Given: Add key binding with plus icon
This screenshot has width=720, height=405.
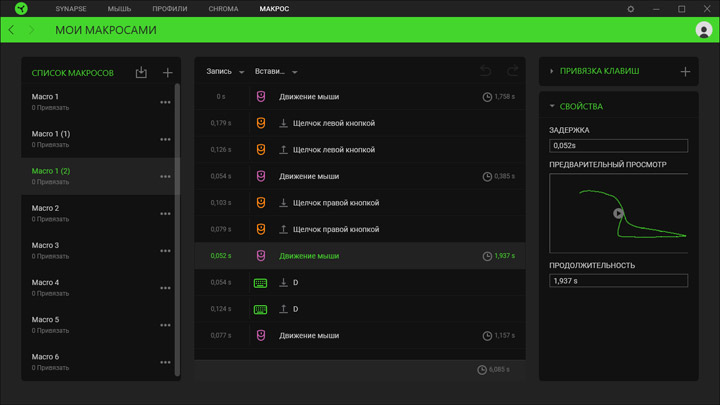Looking at the screenshot, I should [x=685, y=72].
